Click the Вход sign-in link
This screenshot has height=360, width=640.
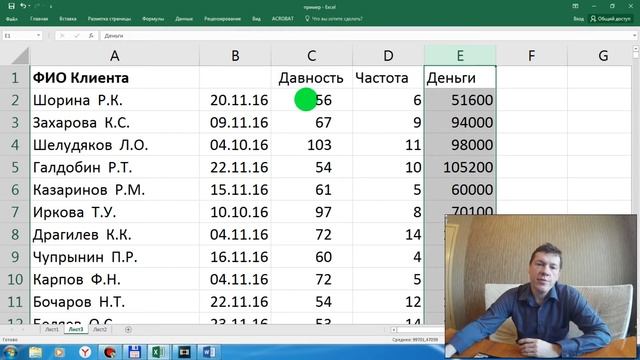coord(578,19)
